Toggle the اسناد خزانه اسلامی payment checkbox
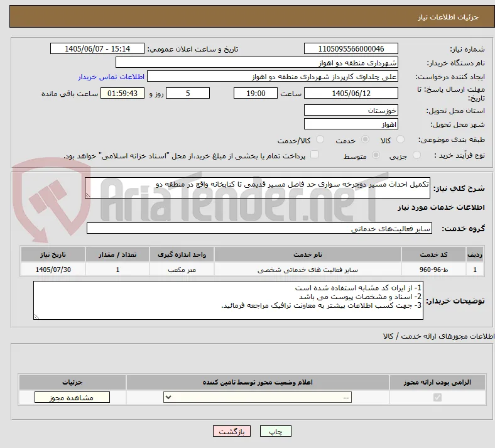The image size is (495, 448). click(315, 155)
